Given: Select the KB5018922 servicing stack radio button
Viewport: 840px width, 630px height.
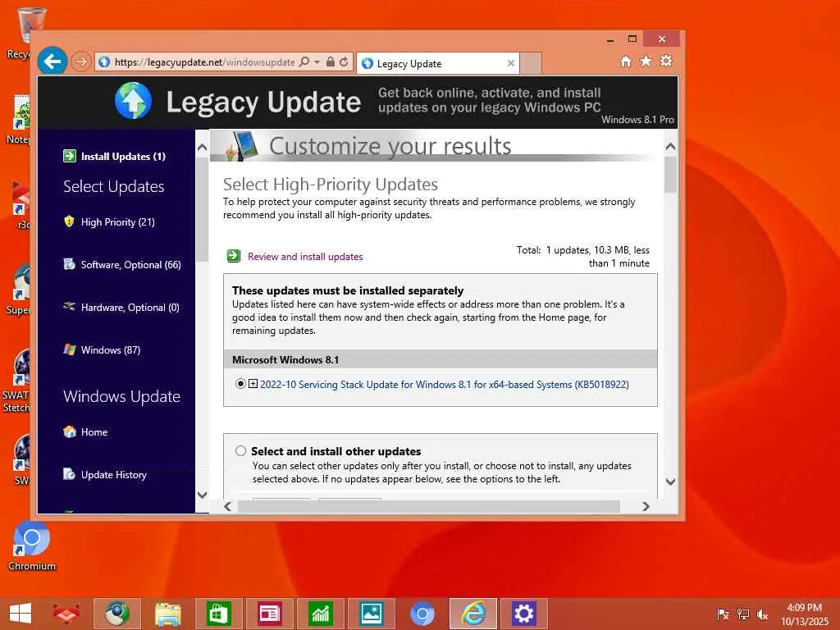Looking at the screenshot, I should point(240,384).
